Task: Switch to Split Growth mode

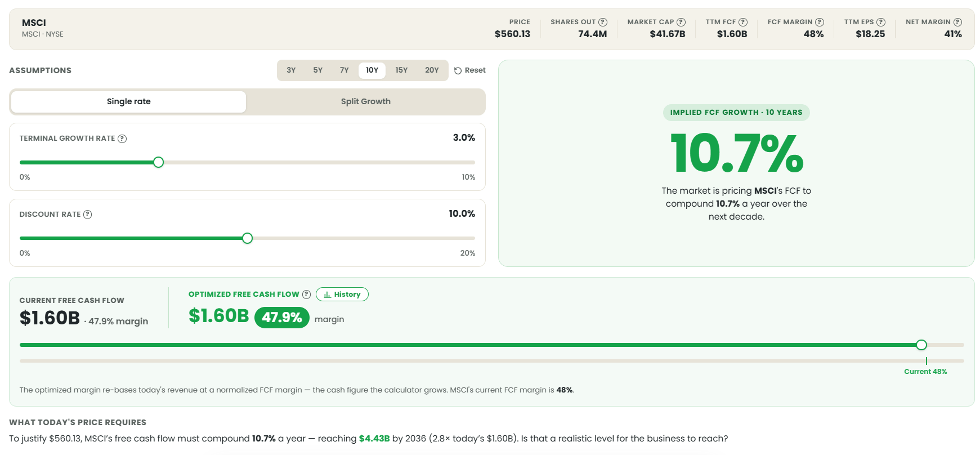Action: click(366, 102)
